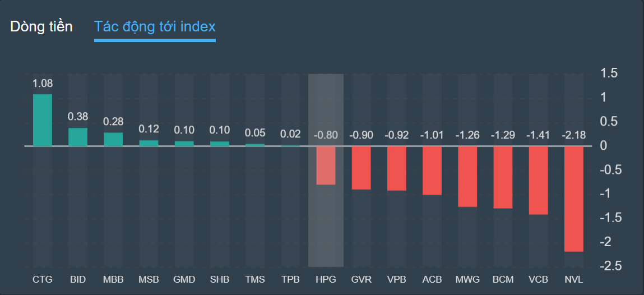Click the 1.08 value label above CTG

[x=43, y=84]
